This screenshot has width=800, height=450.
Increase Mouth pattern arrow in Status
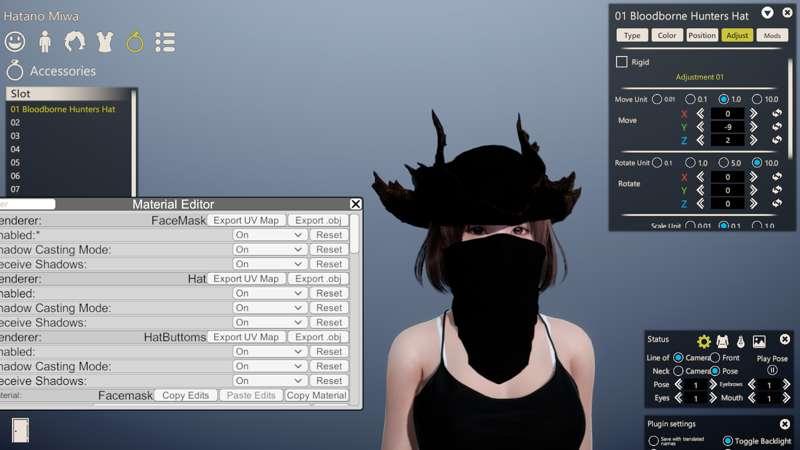coord(786,397)
